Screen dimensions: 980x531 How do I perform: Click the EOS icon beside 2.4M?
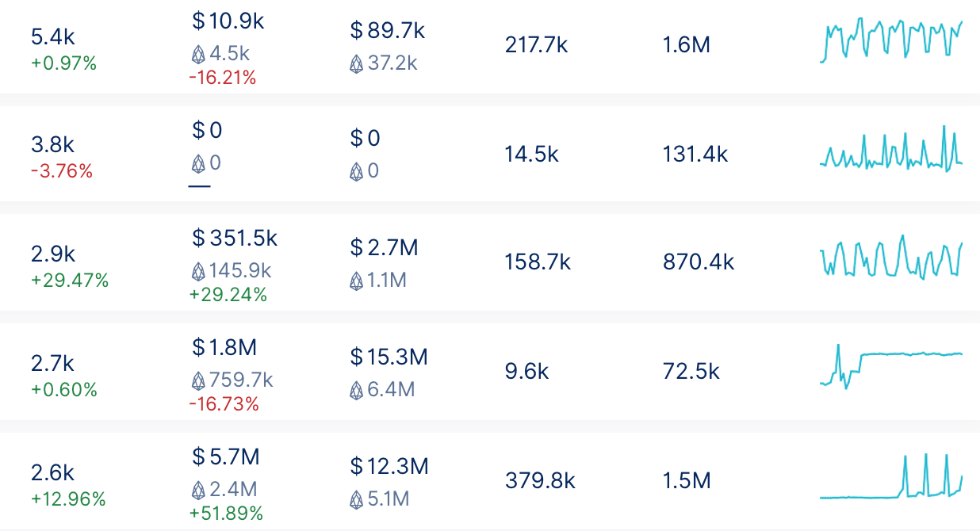198,490
